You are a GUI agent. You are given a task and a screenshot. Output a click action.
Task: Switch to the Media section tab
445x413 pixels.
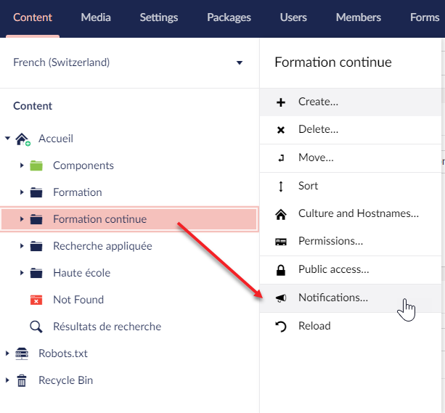pyautogui.click(x=96, y=17)
